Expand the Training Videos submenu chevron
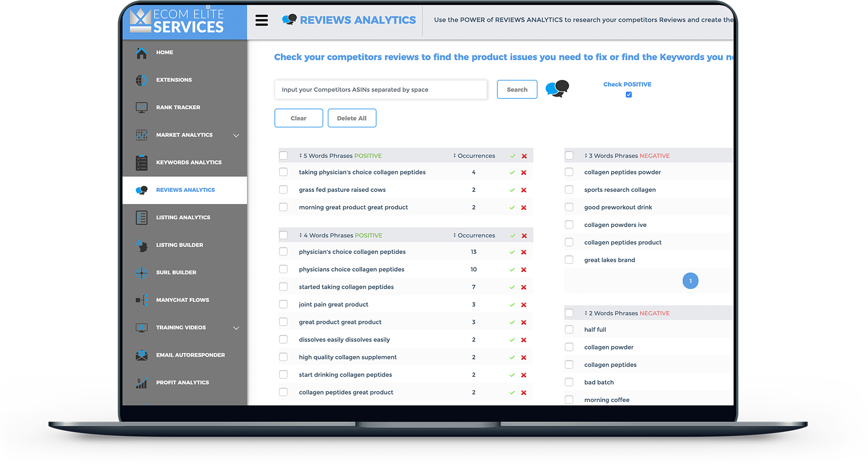This screenshot has width=868, height=464. (x=236, y=328)
